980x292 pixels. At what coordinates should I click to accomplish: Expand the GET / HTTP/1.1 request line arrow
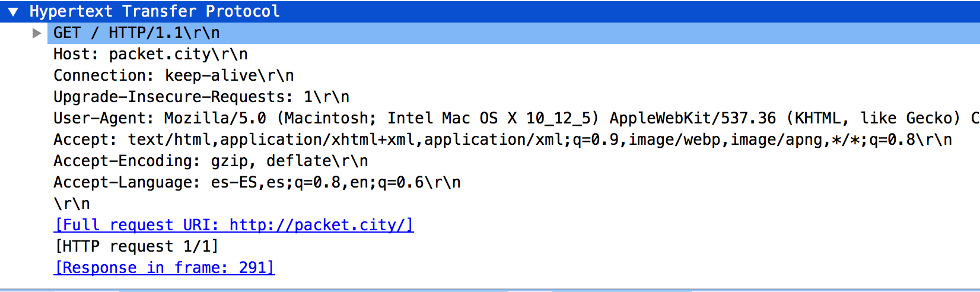coord(37,33)
